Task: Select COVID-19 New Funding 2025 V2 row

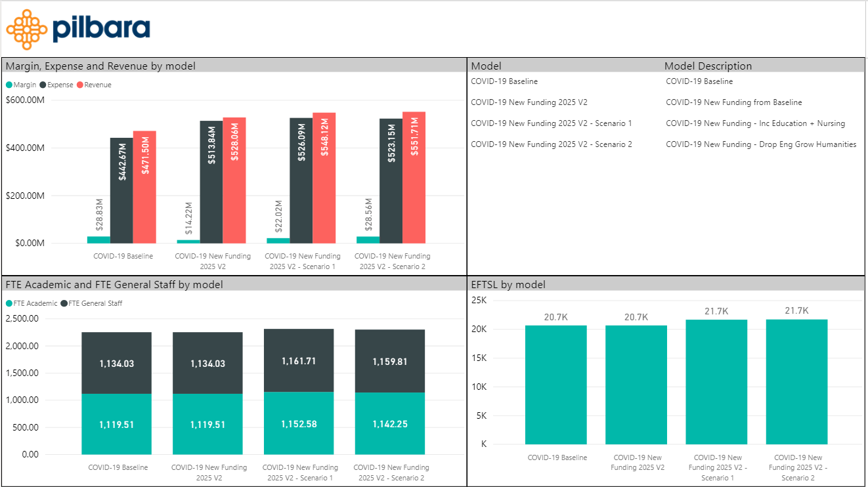Action: pos(665,102)
